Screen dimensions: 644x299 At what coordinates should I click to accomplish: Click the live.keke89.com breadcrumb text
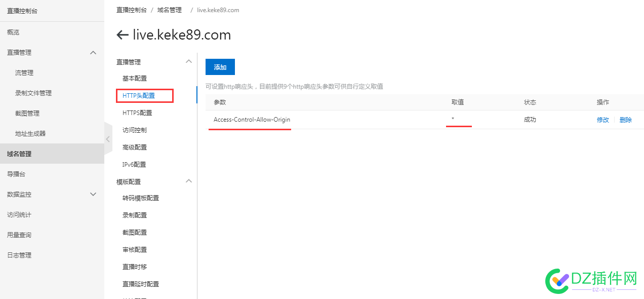(218, 10)
